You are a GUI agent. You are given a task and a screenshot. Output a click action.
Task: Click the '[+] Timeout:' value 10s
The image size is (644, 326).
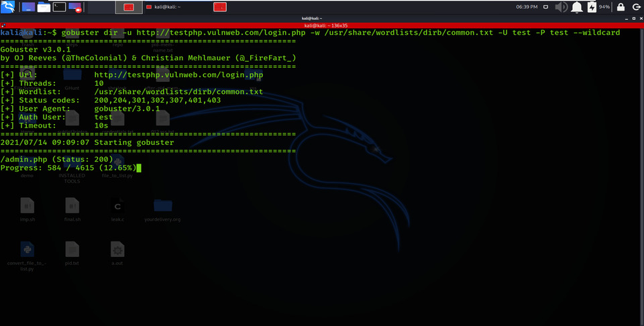tap(101, 125)
